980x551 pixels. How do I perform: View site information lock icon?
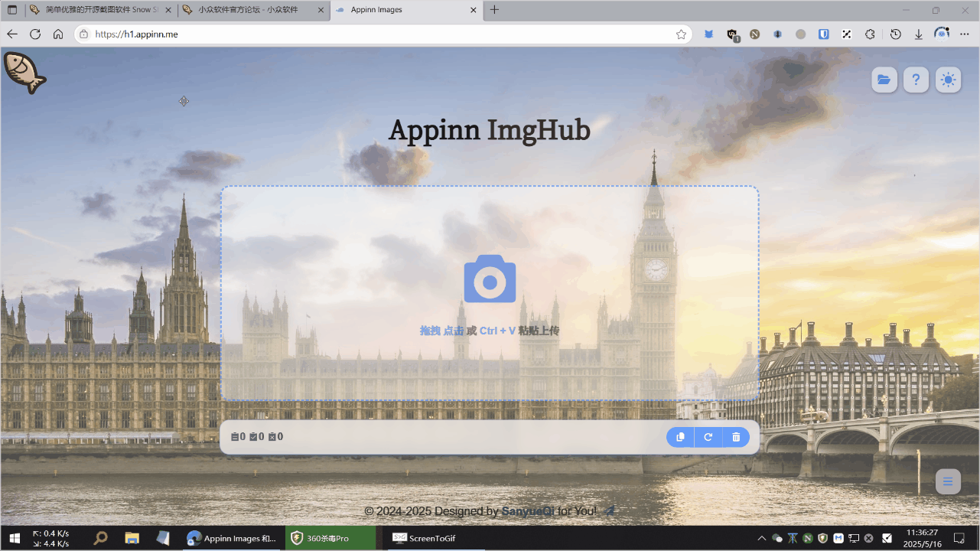[x=84, y=34]
